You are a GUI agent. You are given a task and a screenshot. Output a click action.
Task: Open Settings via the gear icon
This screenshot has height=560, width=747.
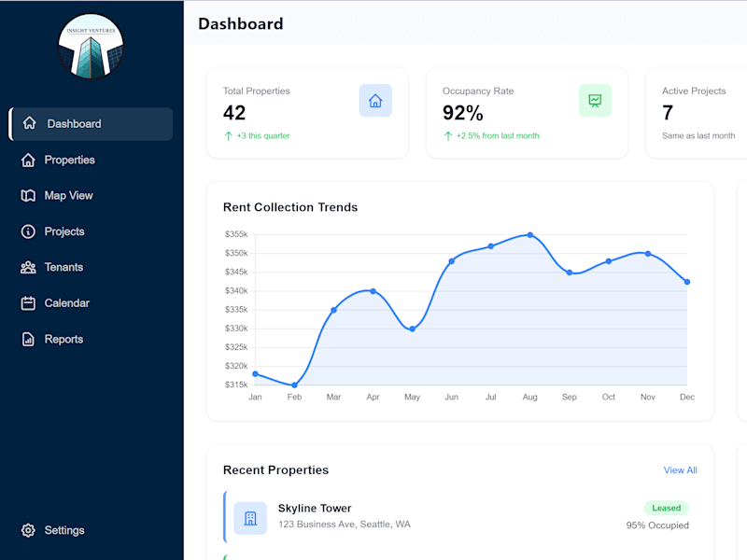point(28,530)
